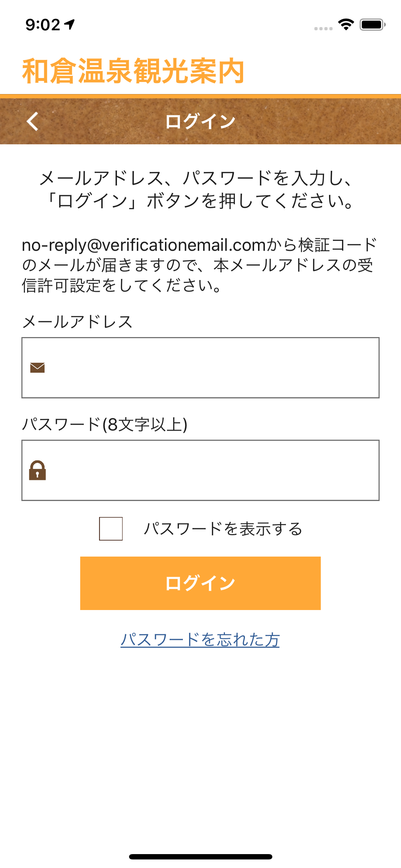Viewport: 401px width, 868px height.
Task: Tap the signal strength dots in the status bar
Action: click(323, 29)
